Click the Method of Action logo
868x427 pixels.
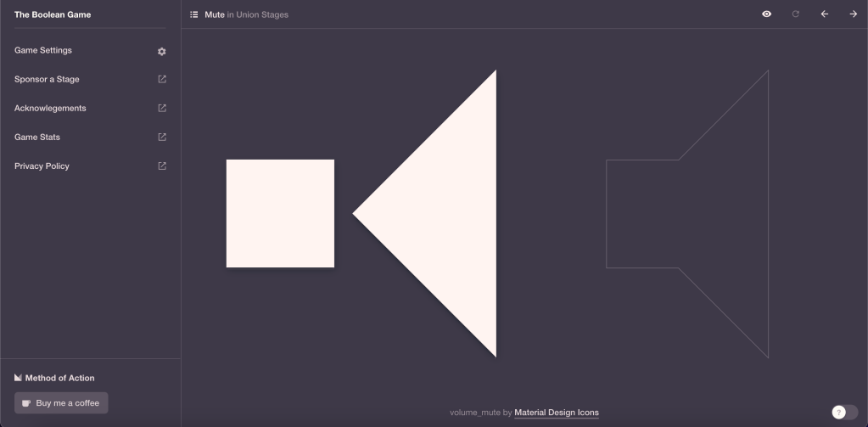[x=19, y=378]
